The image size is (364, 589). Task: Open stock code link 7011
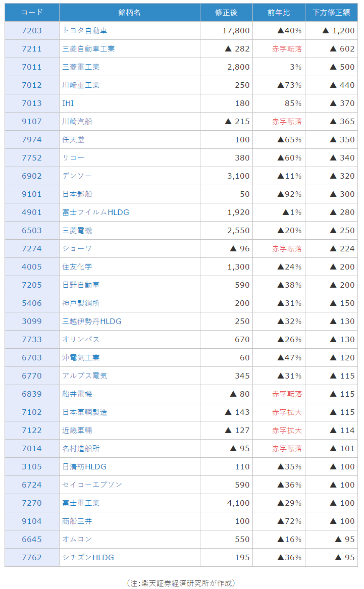(x=32, y=67)
